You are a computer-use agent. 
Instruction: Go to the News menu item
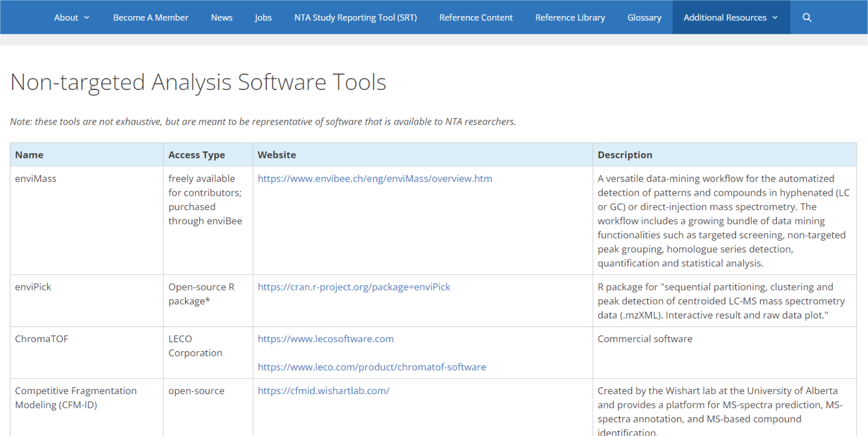click(x=222, y=17)
